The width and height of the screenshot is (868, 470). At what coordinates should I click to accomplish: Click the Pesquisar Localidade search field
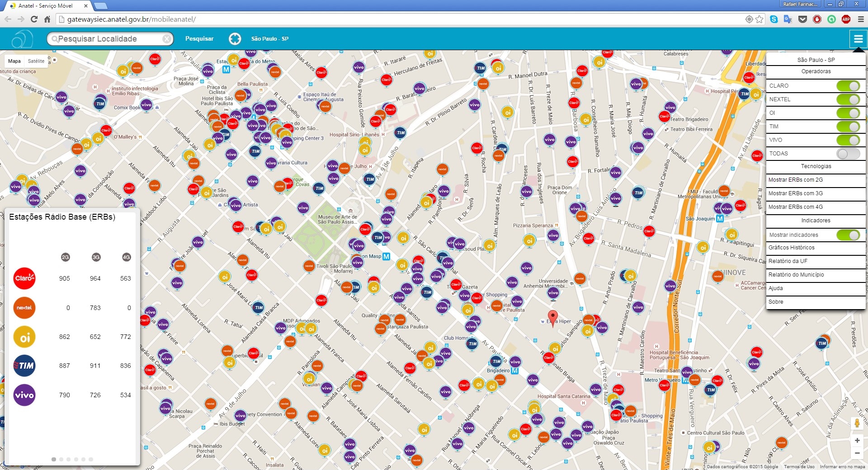(108, 39)
